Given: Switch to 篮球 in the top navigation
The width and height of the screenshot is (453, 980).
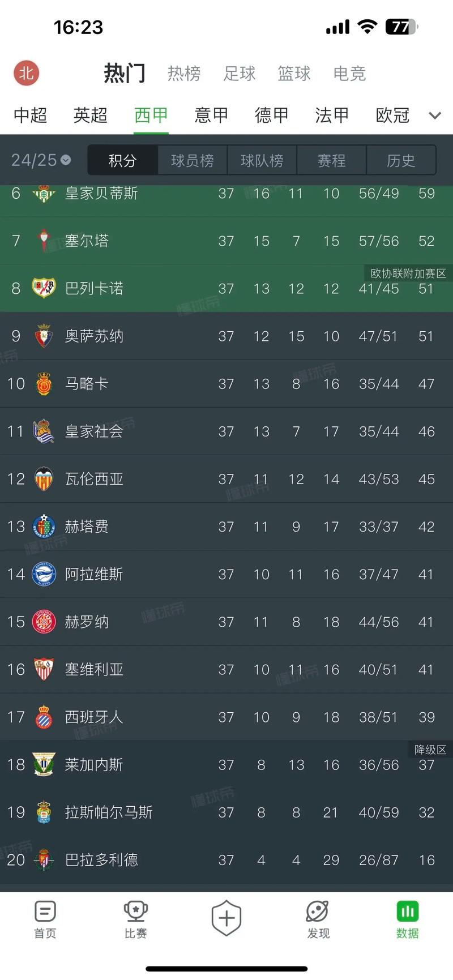Looking at the screenshot, I should pyautogui.click(x=294, y=74).
